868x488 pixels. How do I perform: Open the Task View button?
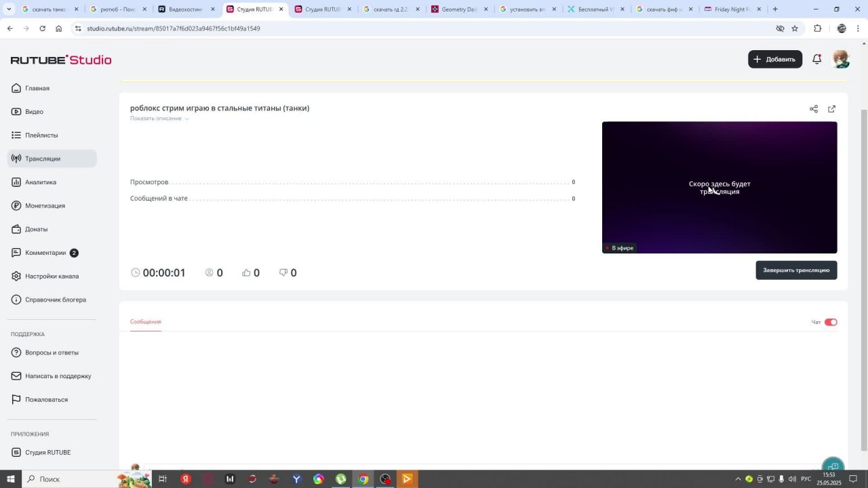point(163,479)
